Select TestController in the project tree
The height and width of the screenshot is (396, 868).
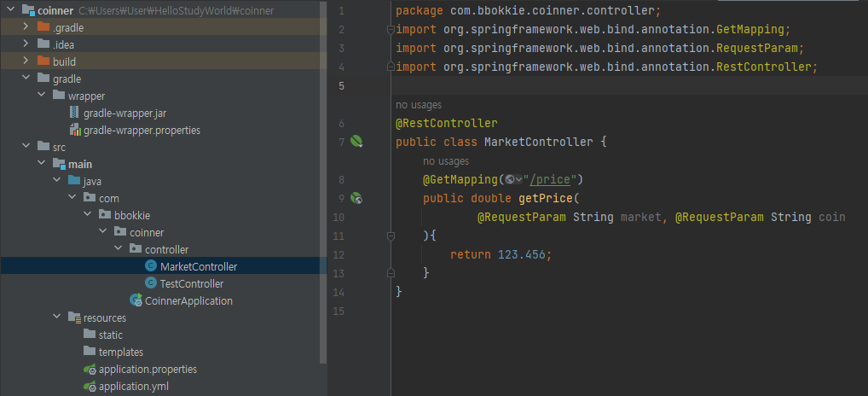coord(192,283)
